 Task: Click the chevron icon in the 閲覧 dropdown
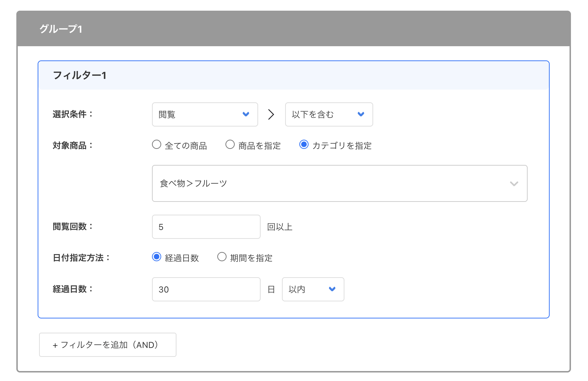pos(246,114)
